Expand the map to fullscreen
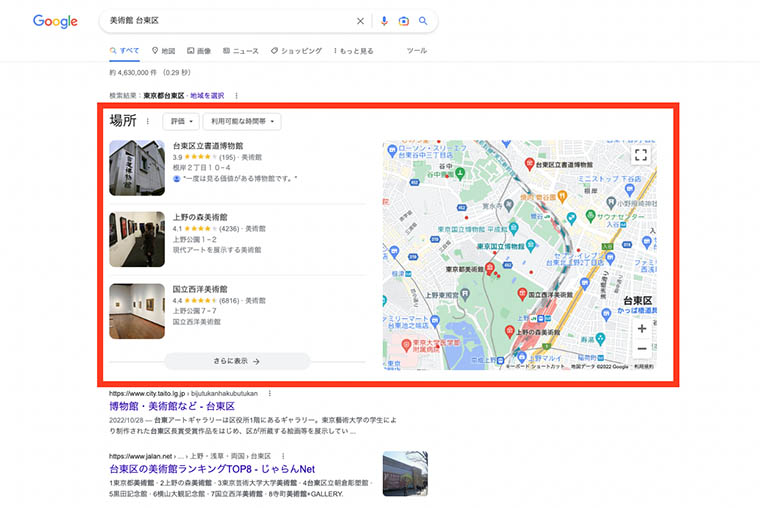This screenshot has width=760, height=508. pyautogui.click(x=641, y=155)
